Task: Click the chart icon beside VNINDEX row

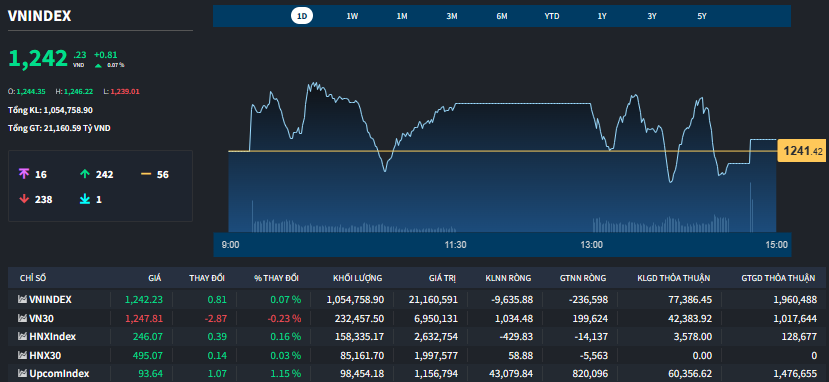Action: [x=22, y=300]
